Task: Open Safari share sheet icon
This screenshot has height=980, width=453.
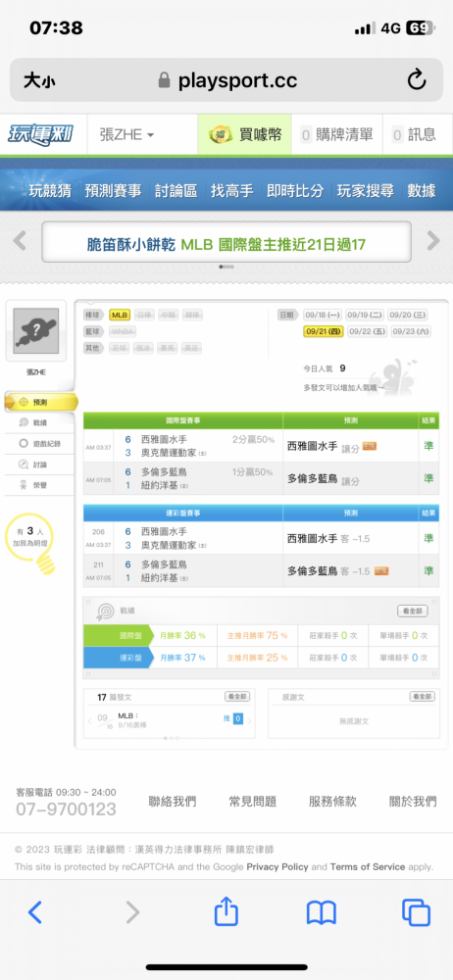Action: tap(226, 911)
